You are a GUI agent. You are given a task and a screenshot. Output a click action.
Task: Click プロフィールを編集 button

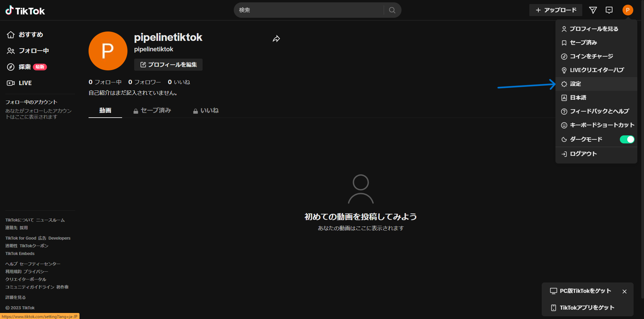pos(168,65)
